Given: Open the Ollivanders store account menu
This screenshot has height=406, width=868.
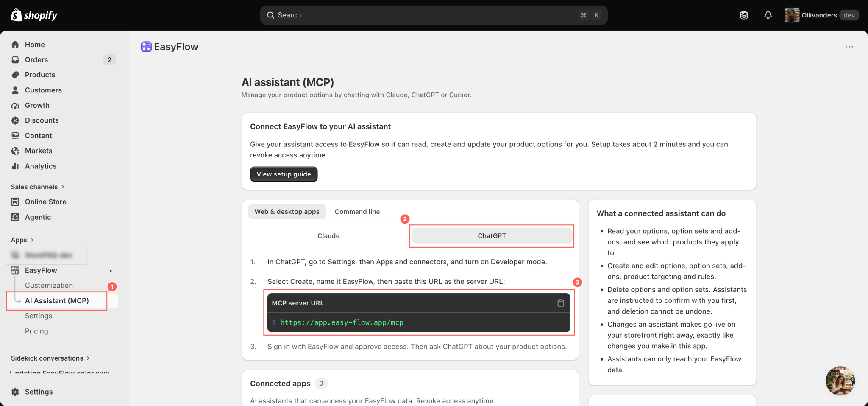Looking at the screenshot, I should 821,15.
